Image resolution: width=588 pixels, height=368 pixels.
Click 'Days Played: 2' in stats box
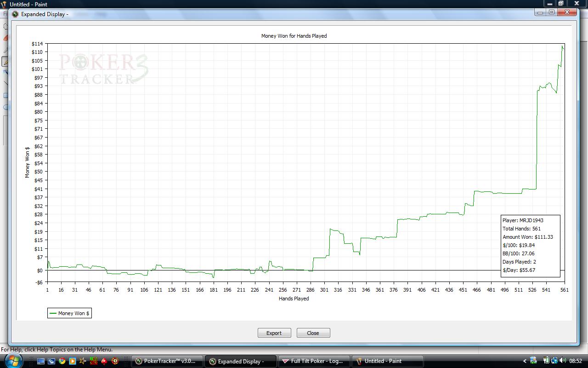pos(519,262)
